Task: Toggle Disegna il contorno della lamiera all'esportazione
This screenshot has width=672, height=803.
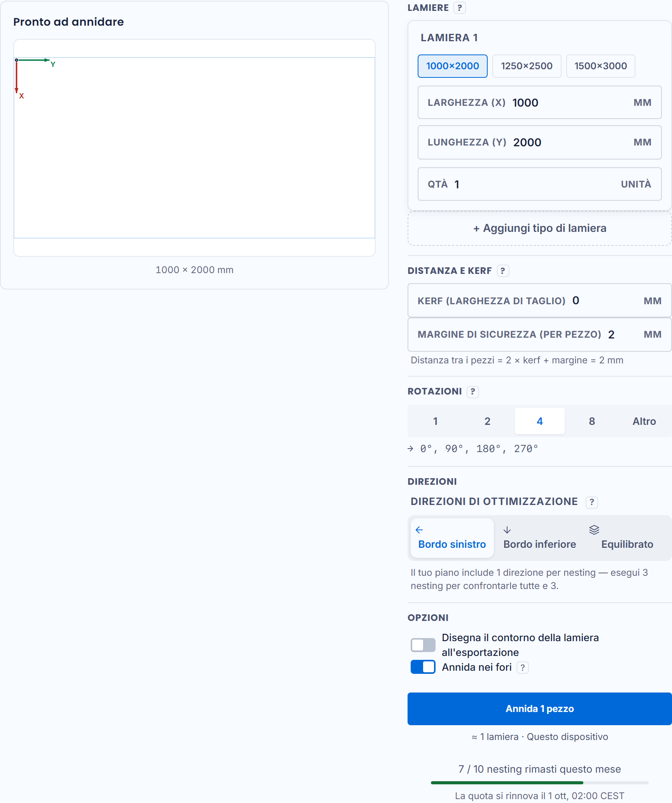Action: (423, 645)
